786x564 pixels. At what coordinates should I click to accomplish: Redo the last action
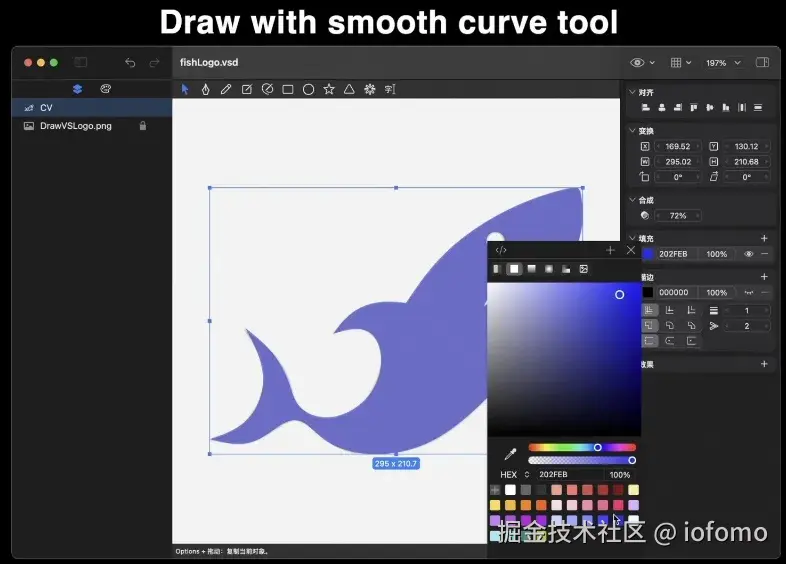[154, 63]
